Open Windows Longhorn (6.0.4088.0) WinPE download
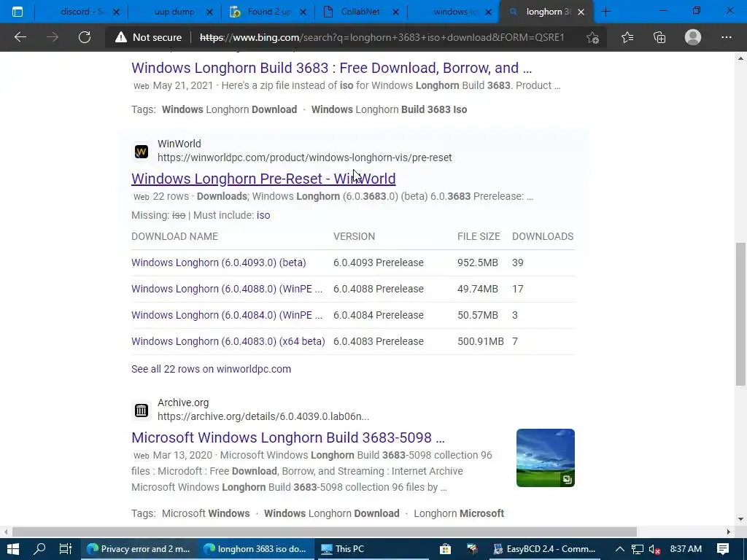This screenshot has width=747, height=560. (227, 289)
